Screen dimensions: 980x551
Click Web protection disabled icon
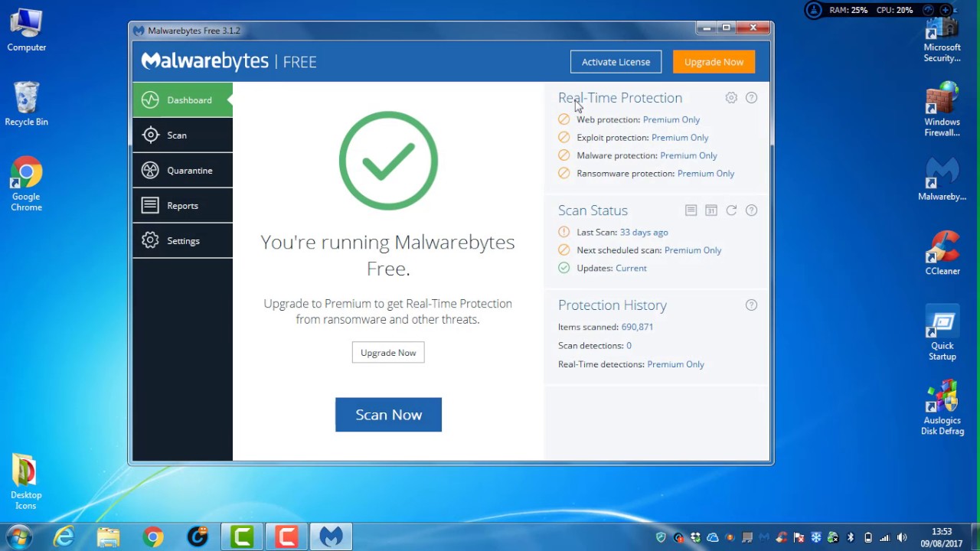[x=563, y=119]
